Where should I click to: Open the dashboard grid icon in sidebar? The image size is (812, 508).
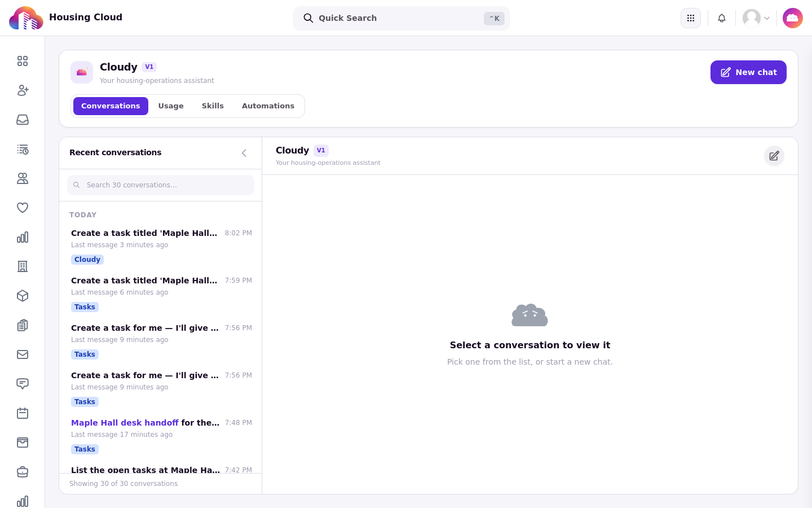23,61
